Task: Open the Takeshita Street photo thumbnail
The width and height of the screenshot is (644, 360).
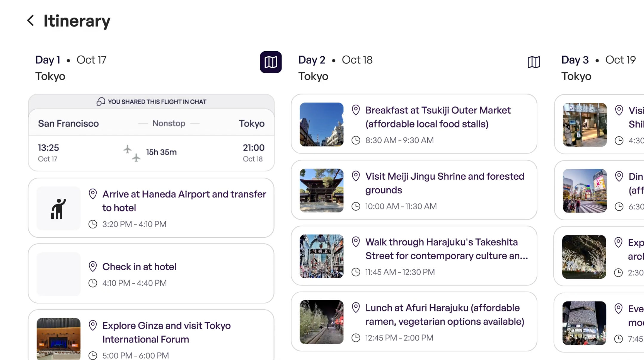Action: click(321, 256)
